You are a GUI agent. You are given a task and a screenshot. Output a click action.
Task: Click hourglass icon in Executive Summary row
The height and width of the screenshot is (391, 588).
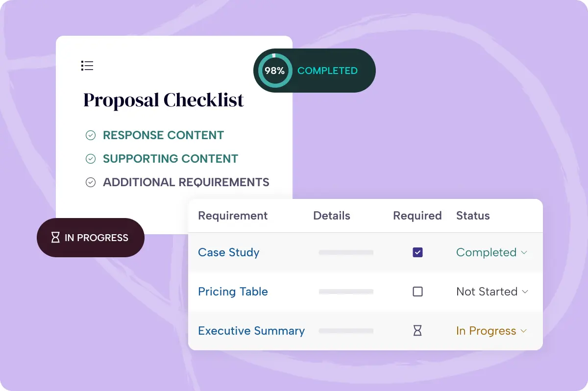click(x=417, y=331)
